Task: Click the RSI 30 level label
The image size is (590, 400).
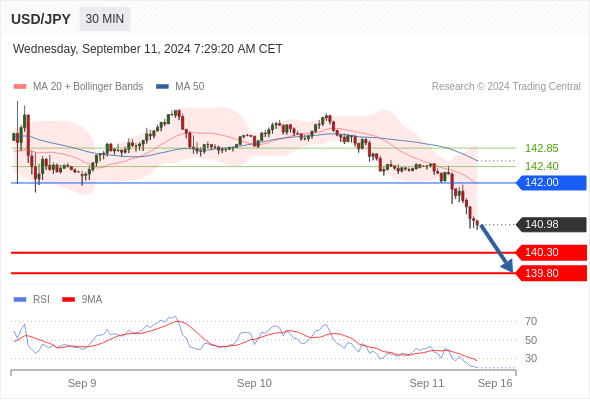Action: point(531,358)
